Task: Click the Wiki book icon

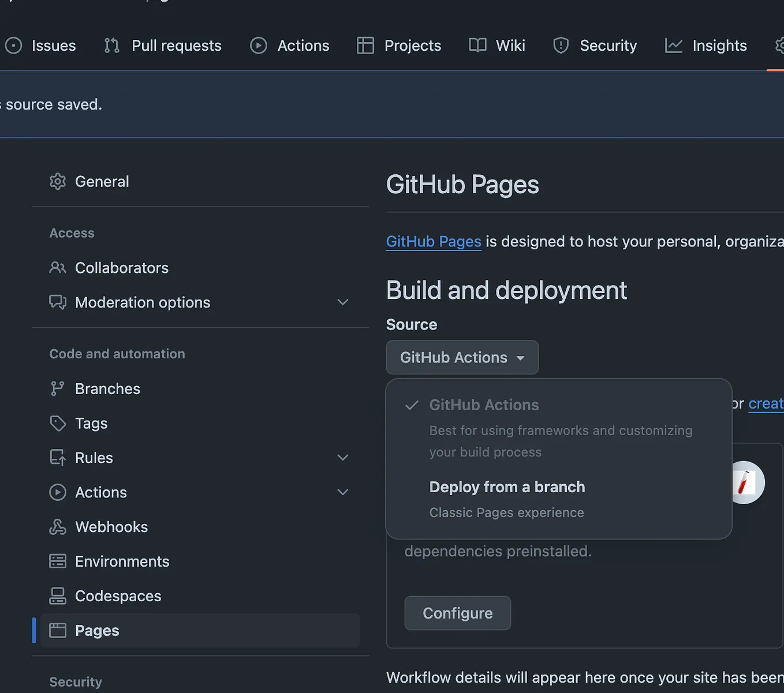Action: 477,46
